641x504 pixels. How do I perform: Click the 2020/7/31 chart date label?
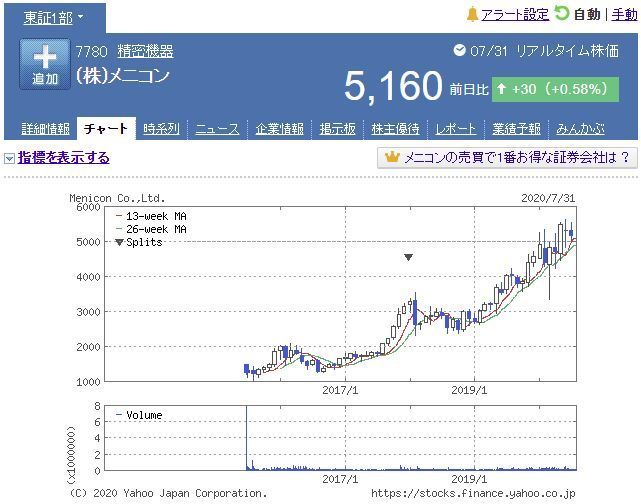click(548, 198)
